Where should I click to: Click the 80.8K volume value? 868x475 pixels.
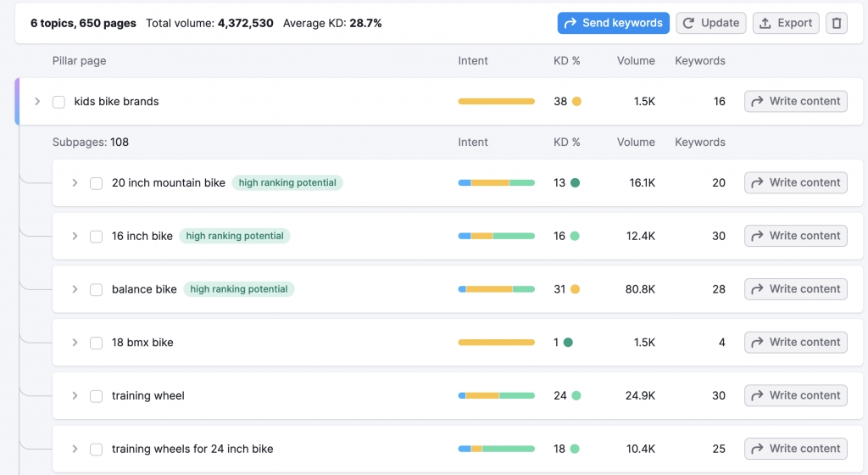coord(640,289)
